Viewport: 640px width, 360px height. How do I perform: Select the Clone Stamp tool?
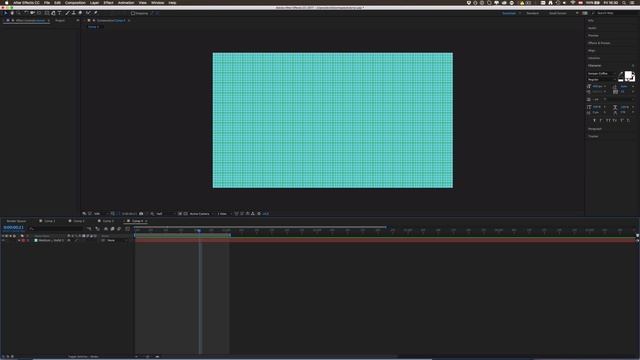click(74, 13)
